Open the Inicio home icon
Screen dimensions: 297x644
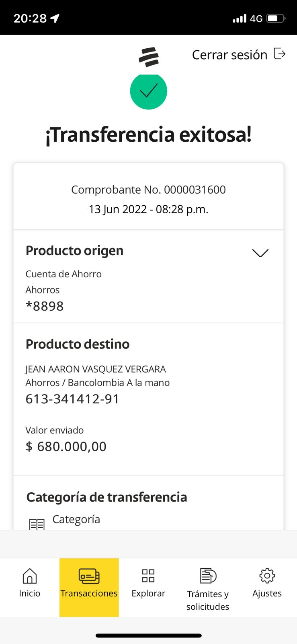pos(29,576)
